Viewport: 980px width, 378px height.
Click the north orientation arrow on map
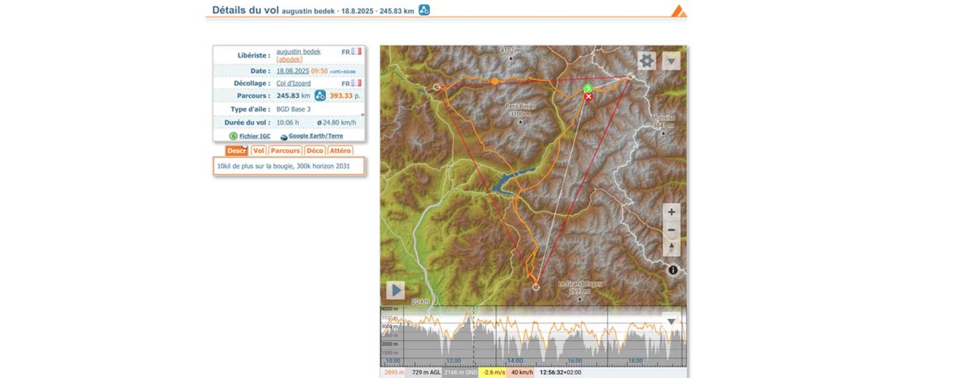tap(671, 247)
